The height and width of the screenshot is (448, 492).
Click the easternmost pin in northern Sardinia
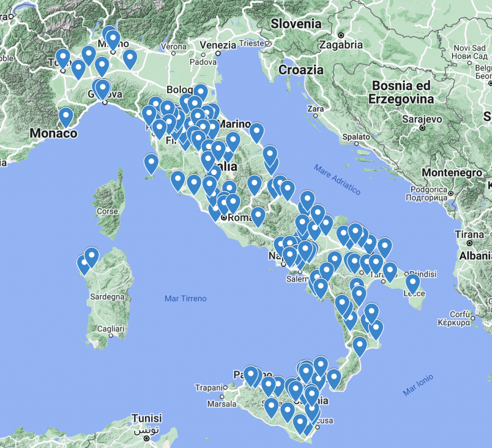point(91,256)
